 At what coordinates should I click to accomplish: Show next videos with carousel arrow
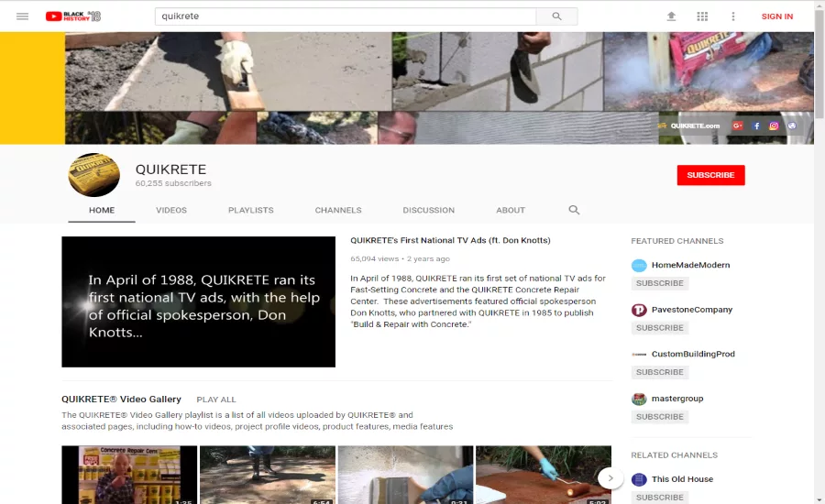(610, 478)
